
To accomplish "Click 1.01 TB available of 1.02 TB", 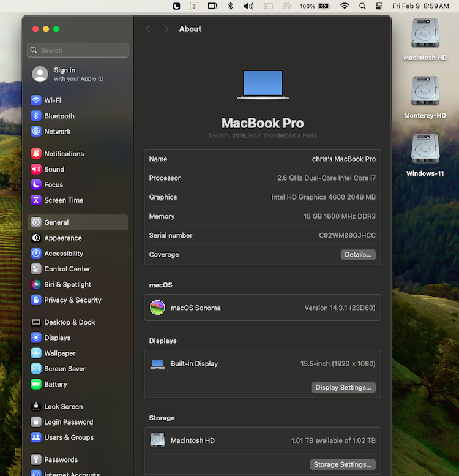I will [x=333, y=440].
